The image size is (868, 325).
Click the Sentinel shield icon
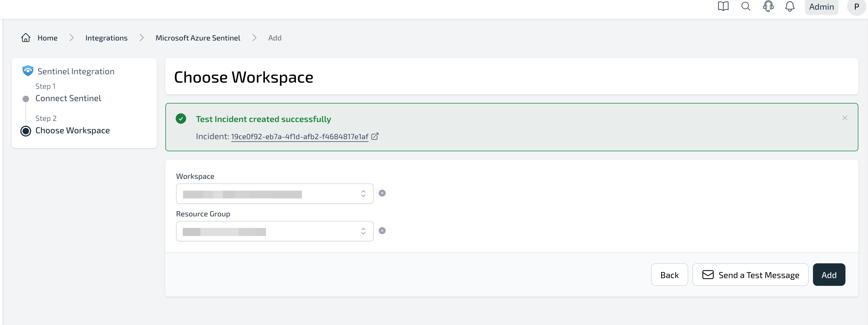point(28,71)
